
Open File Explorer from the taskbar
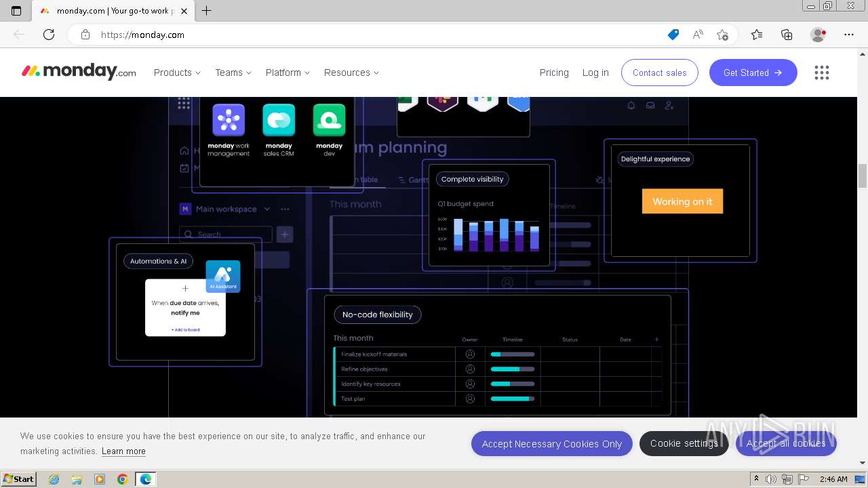77,479
